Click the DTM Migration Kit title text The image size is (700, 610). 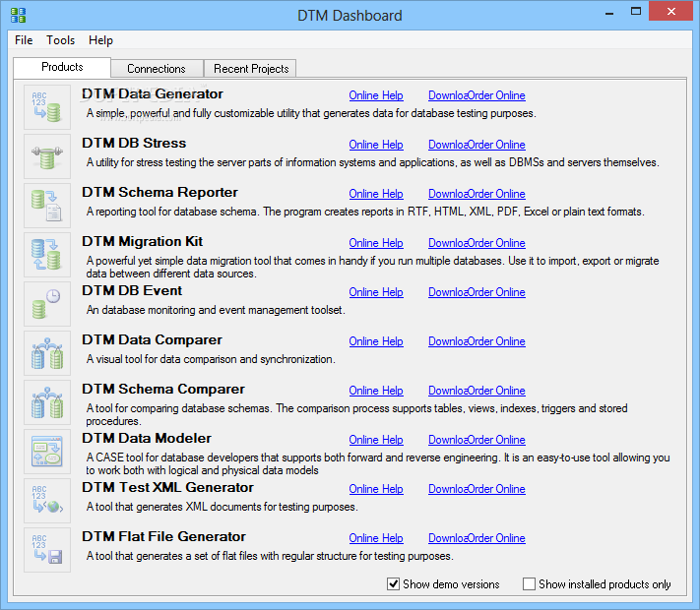coord(142,241)
